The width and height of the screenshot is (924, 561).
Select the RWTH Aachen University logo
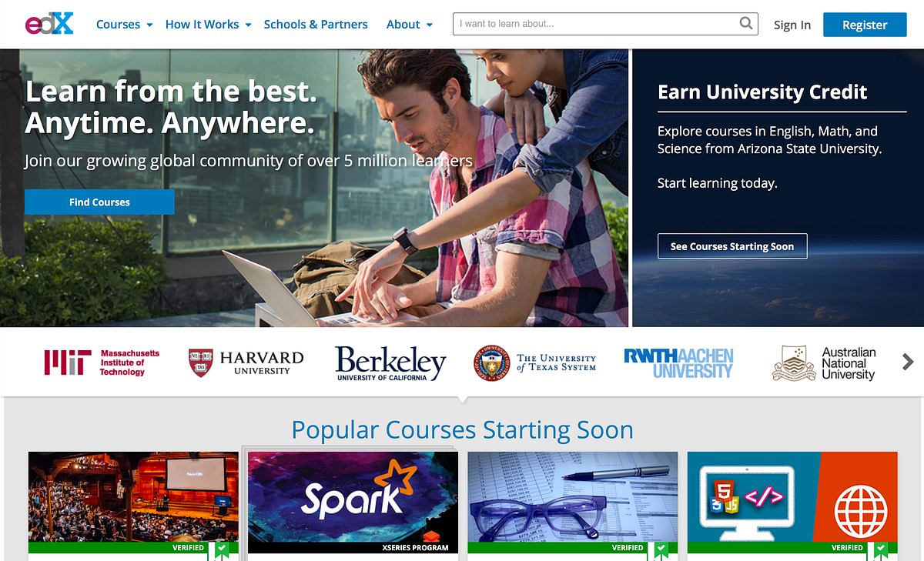click(678, 363)
